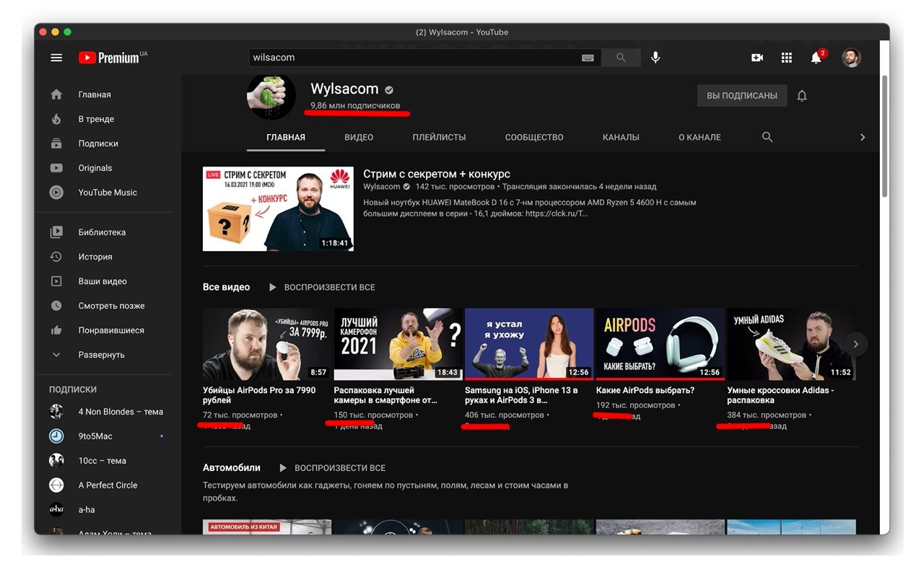Viewport: 924px width, 580px height.
Task: Open Samsung на iOS video thumbnail
Action: pos(529,344)
